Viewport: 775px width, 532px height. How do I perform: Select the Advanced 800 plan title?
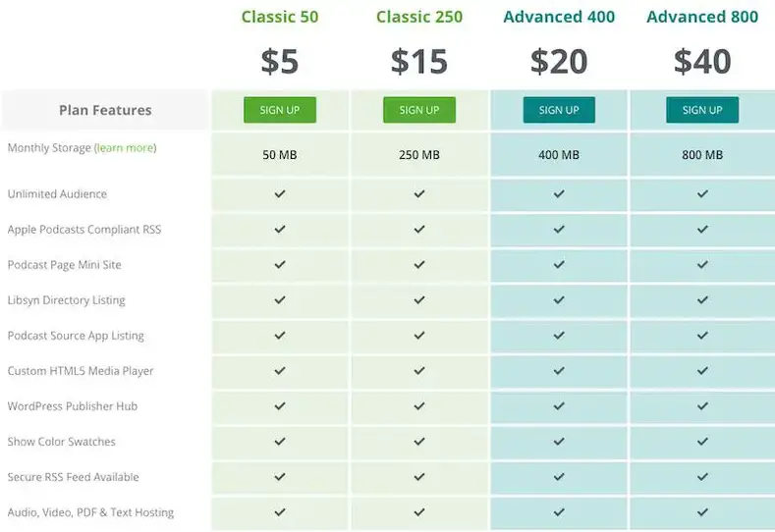[702, 17]
